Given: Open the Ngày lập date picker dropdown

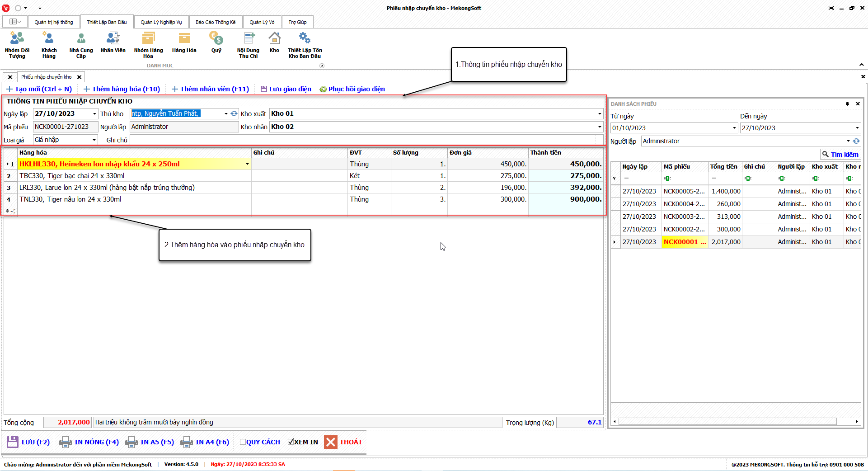Looking at the screenshot, I should pos(94,114).
